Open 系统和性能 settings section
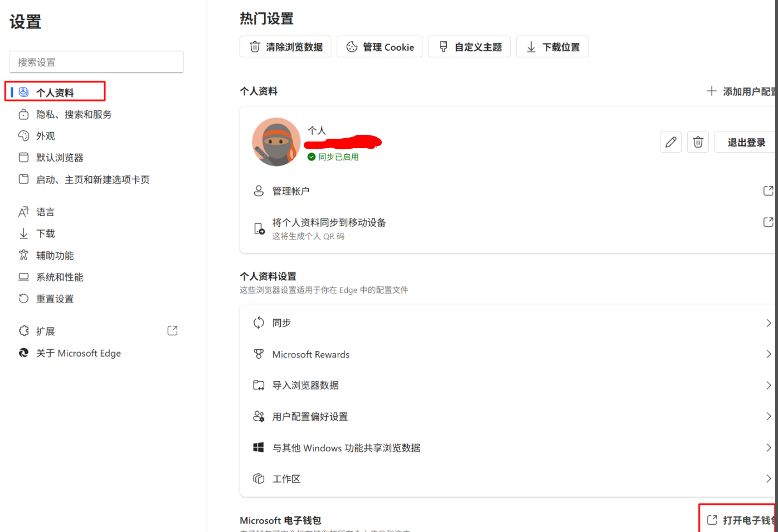Viewport: 778px width, 532px height. point(60,277)
